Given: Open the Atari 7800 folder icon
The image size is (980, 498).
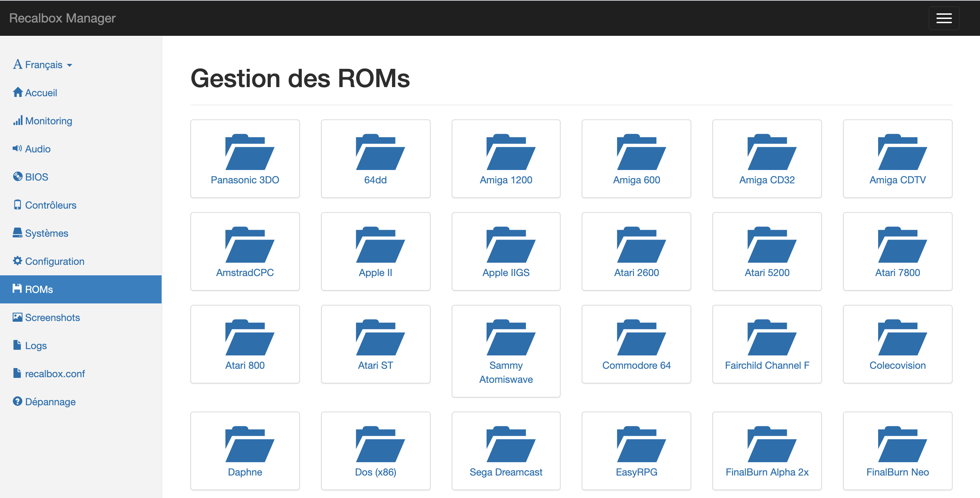Looking at the screenshot, I should pyautogui.click(x=902, y=245).
